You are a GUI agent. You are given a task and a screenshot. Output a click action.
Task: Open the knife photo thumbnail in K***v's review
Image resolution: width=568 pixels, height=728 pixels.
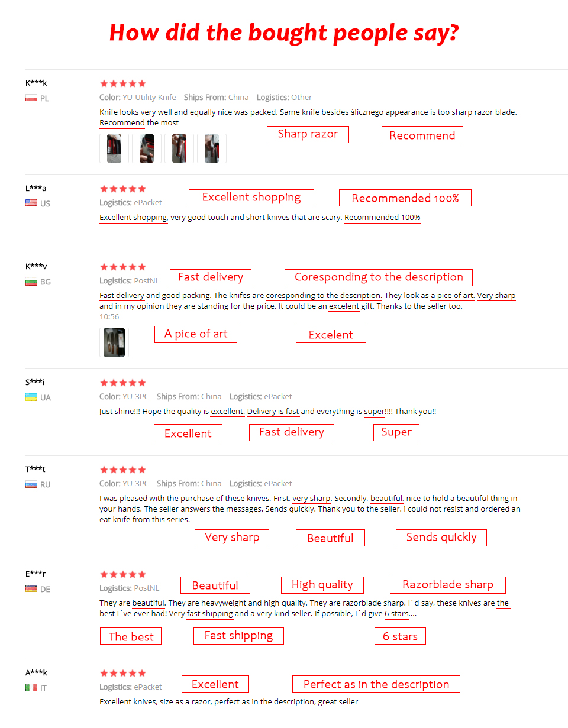pos(114,342)
